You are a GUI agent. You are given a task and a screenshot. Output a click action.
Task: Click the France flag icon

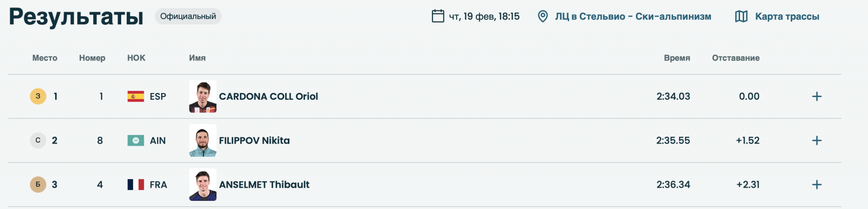pos(136,185)
